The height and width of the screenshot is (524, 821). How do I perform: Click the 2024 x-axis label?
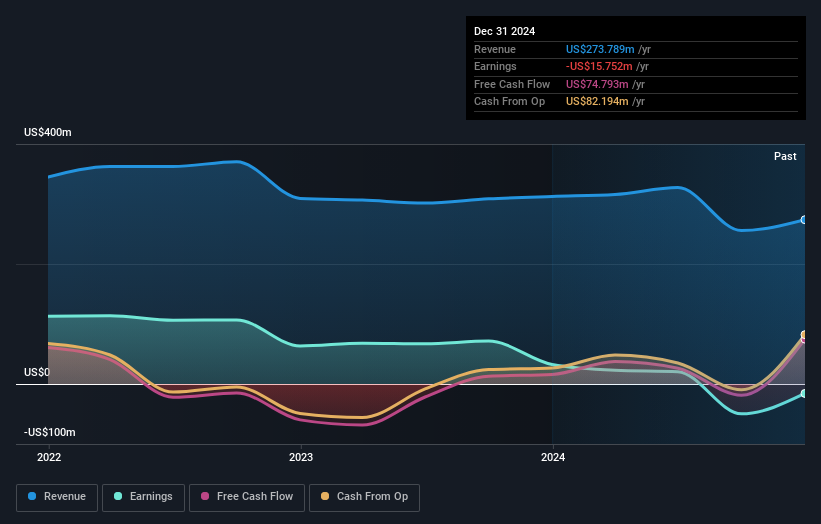[553, 458]
